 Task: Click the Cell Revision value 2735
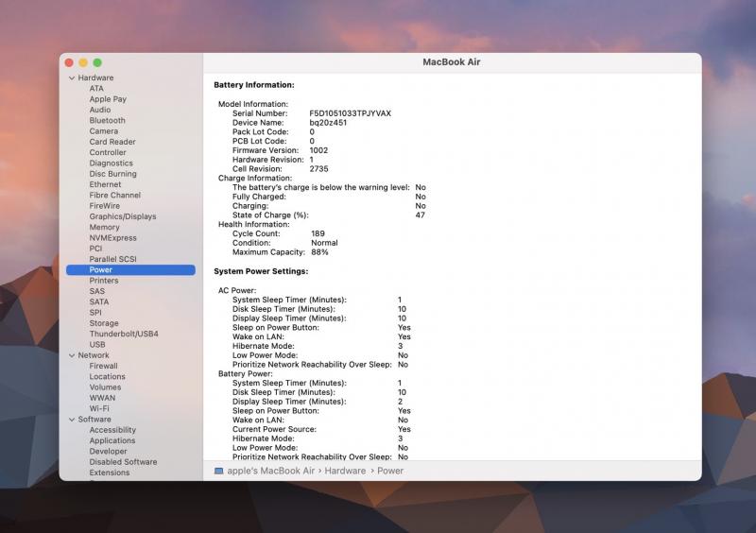click(318, 169)
